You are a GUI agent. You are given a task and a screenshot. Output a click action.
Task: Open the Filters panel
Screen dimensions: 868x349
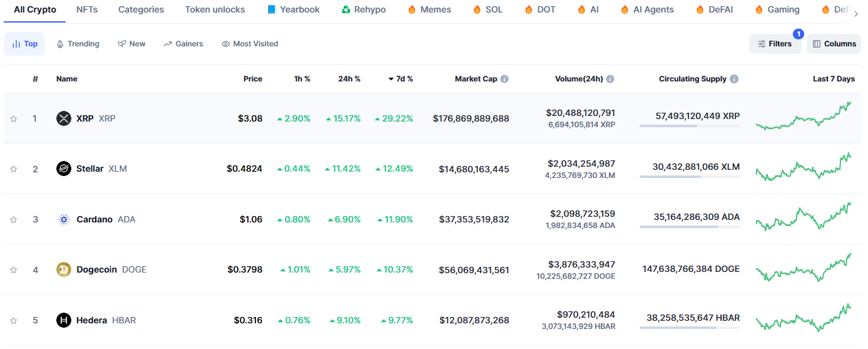coord(775,44)
